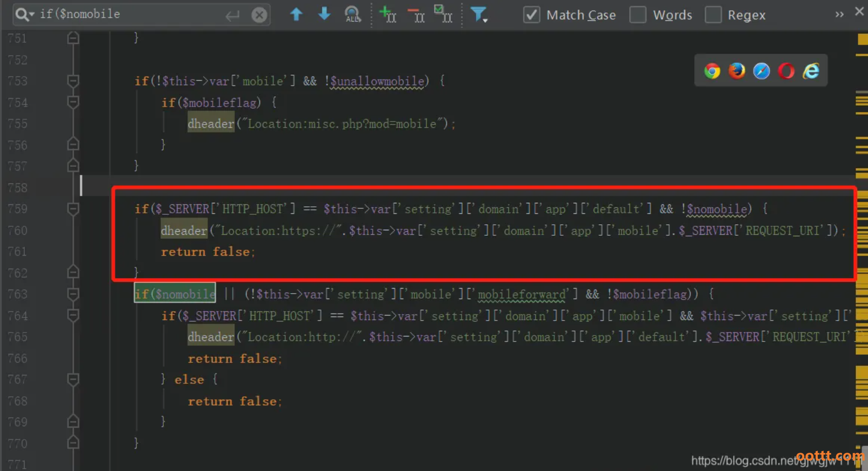Open page in Chrome browser icon
868x471 pixels.
pyautogui.click(x=712, y=71)
